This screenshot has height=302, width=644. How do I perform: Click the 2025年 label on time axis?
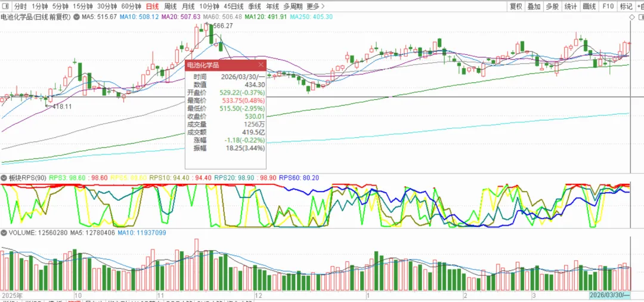click(11, 295)
